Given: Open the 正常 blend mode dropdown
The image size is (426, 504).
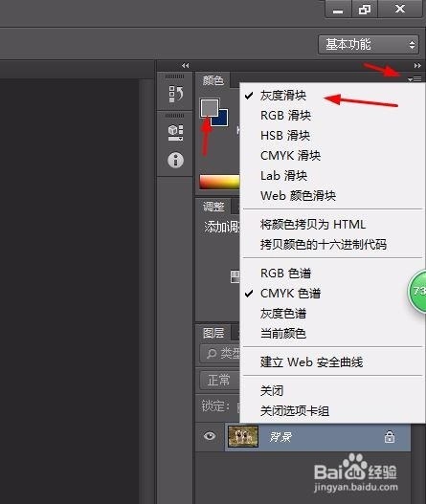Looking at the screenshot, I should tap(220, 381).
